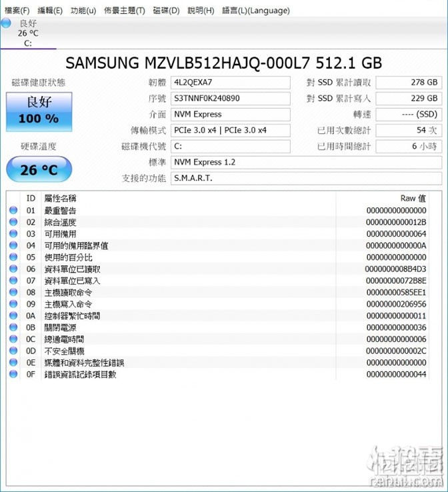Click the power on hours value 6 小時
This screenshot has height=492, width=448.
click(409, 147)
